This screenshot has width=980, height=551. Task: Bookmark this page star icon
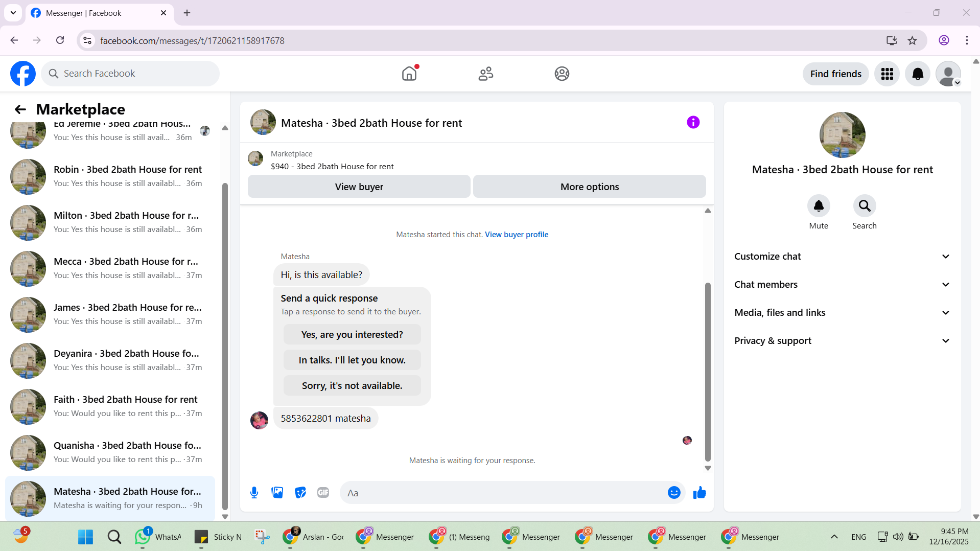(913, 40)
